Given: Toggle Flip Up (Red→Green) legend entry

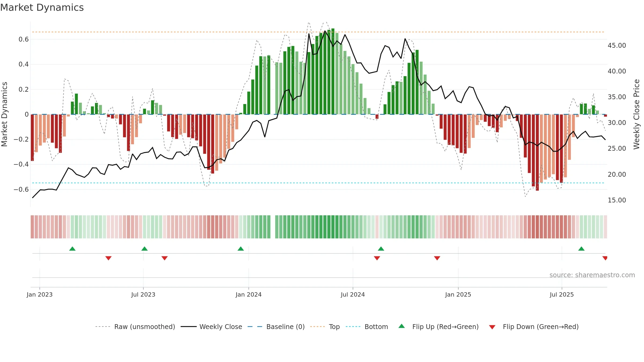Looking at the screenshot, I should (x=438, y=327).
